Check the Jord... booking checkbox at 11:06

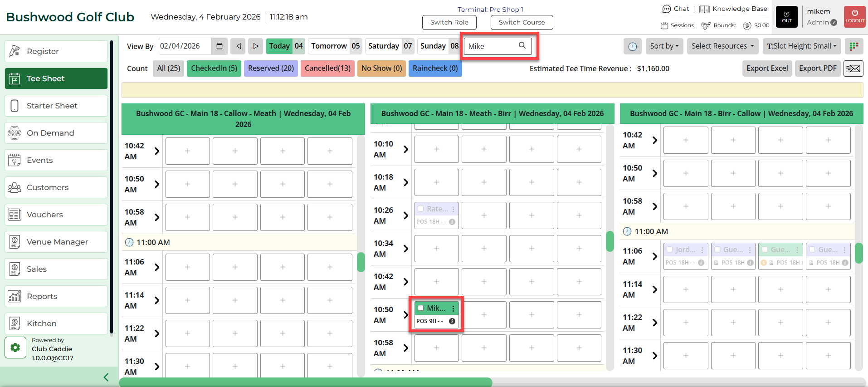tap(670, 250)
